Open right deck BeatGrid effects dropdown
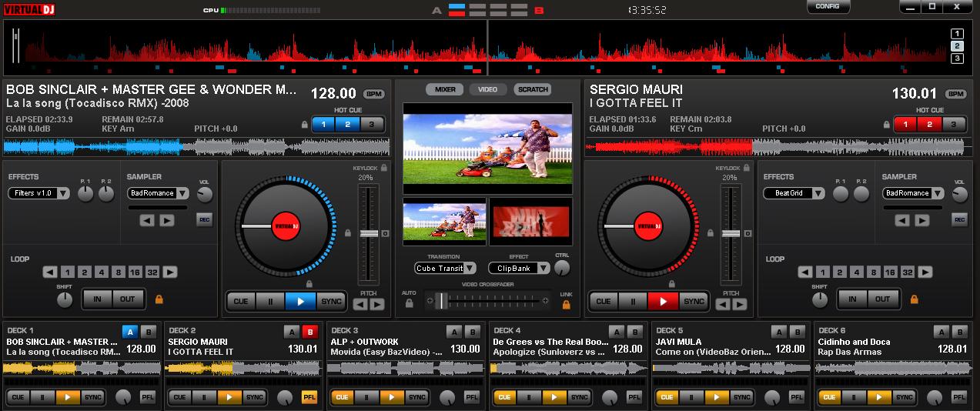The width and height of the screenshot is (980, 411). 794,193
